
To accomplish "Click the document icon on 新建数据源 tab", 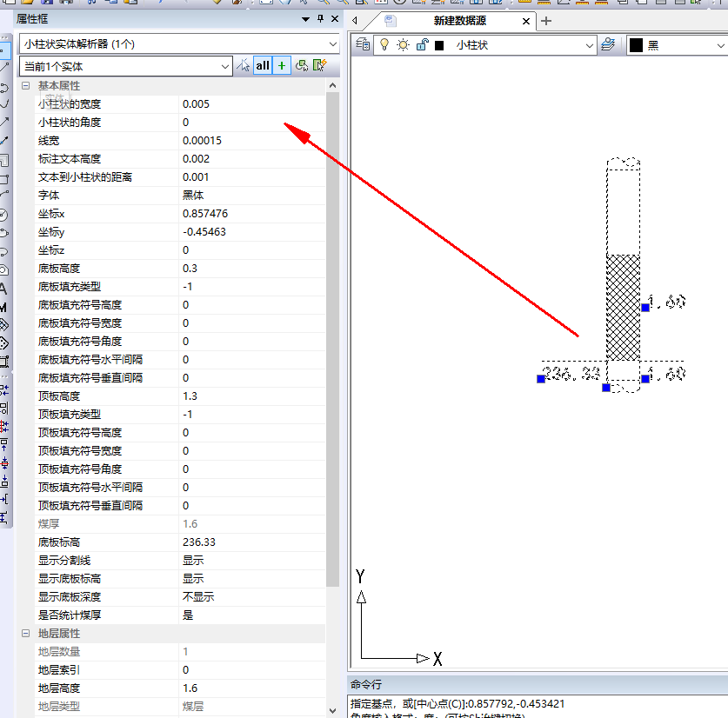I will coord(391,20).
